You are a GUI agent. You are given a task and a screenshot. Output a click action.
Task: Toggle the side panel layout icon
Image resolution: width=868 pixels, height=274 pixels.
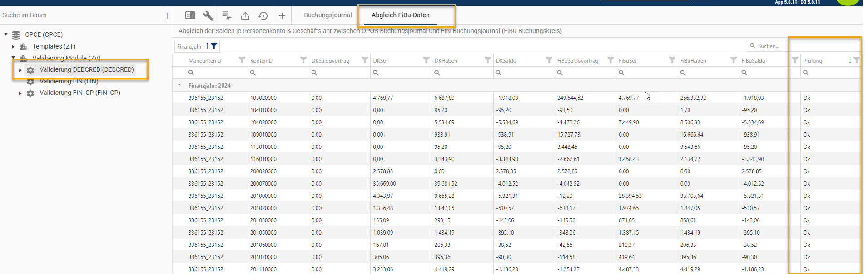(x=190, y=16)
